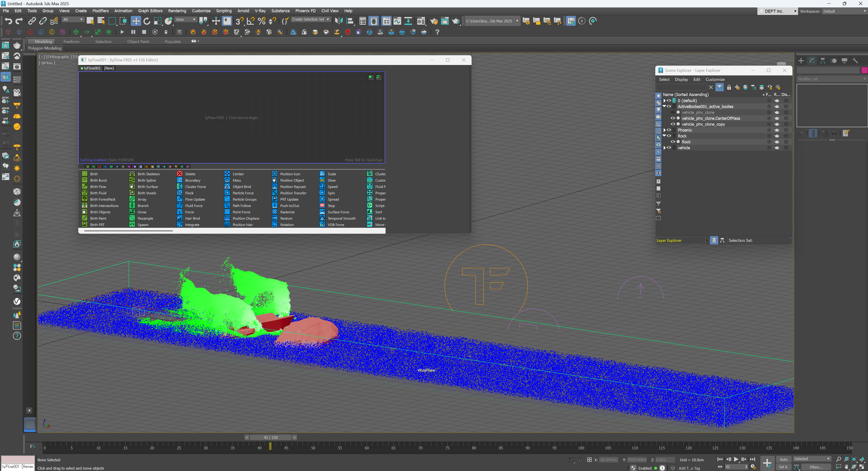Expand the vehicle layer

coord(665,148)
